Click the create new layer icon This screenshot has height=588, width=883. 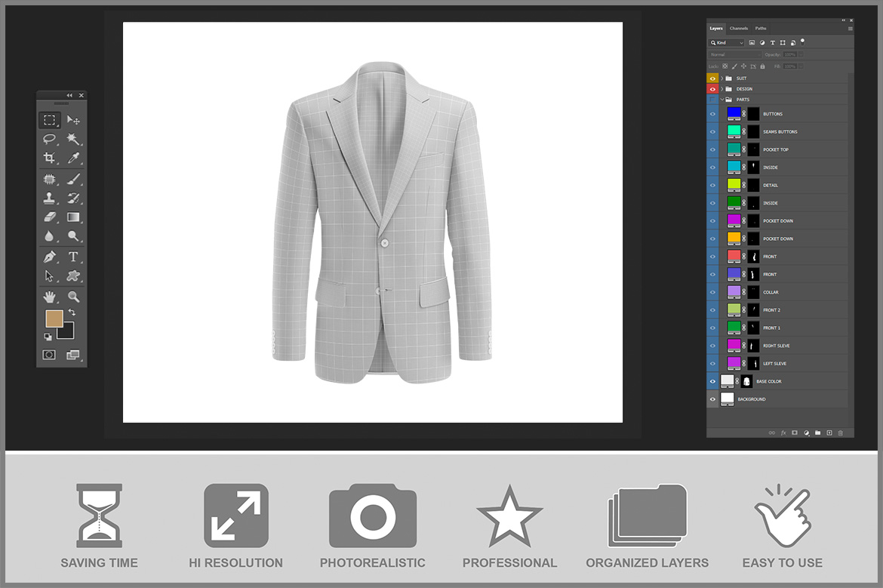tap(829, 433)
